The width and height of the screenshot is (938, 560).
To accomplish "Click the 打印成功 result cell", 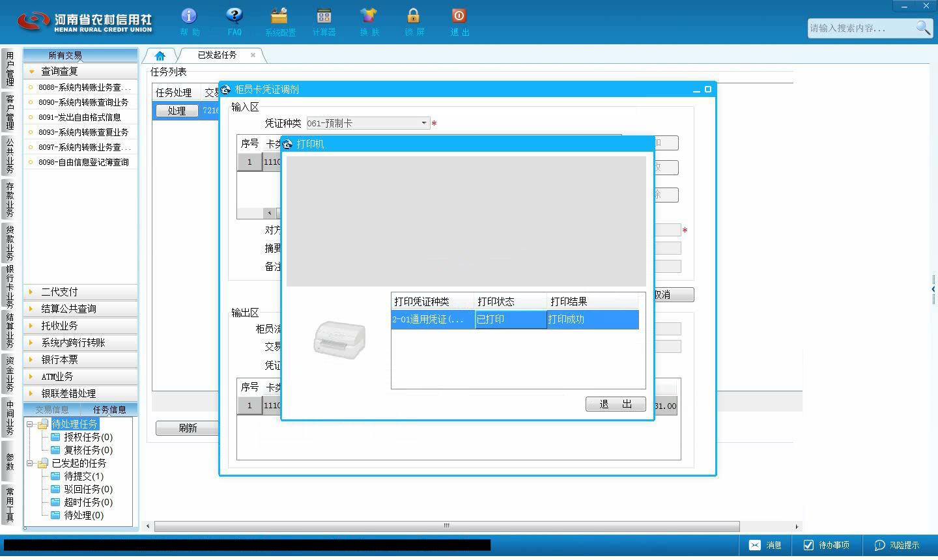I will pos(593,319).
